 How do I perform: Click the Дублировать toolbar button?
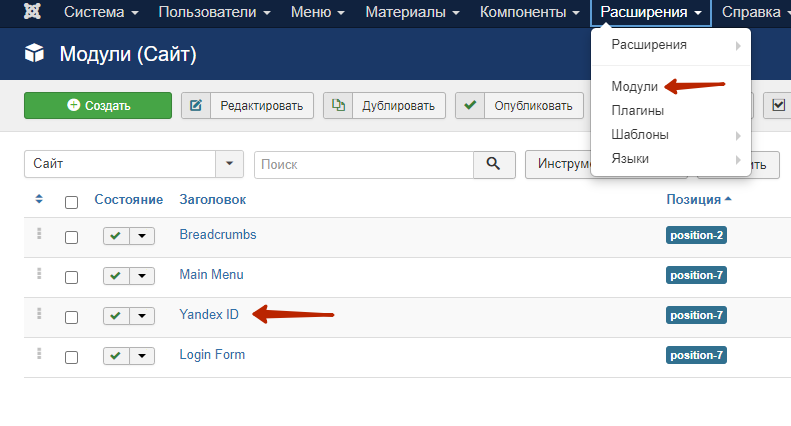pos(384,105)
